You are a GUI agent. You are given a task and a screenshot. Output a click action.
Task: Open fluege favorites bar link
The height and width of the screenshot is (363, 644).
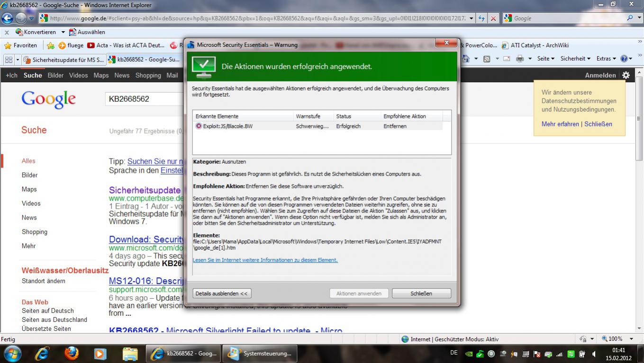[x=71, y=45]
